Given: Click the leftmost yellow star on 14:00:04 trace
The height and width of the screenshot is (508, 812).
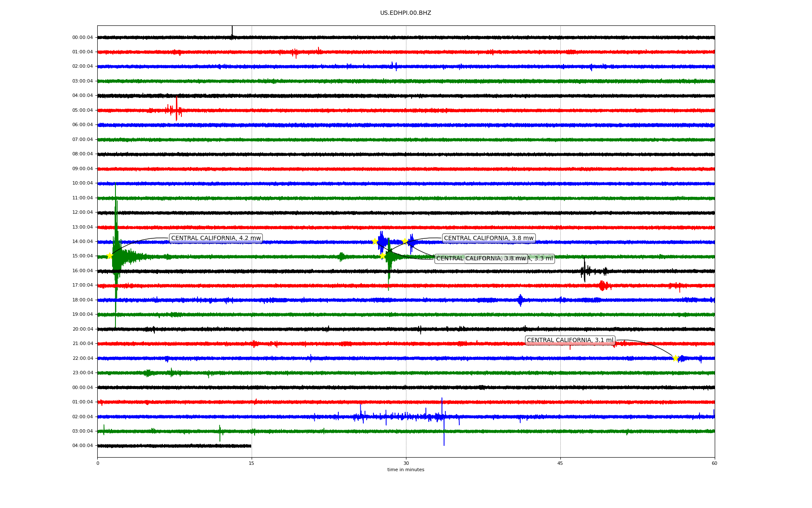Looking at the screenshot, I should click(x=375, y=241).
